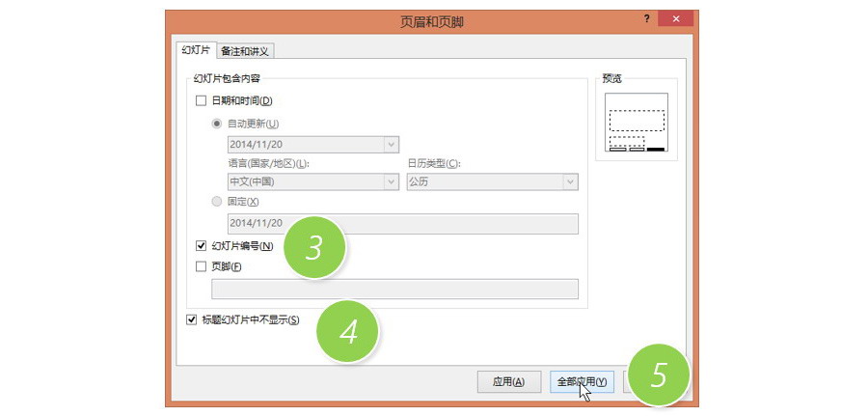Click the 全部应用 button

tap(582, 381)
